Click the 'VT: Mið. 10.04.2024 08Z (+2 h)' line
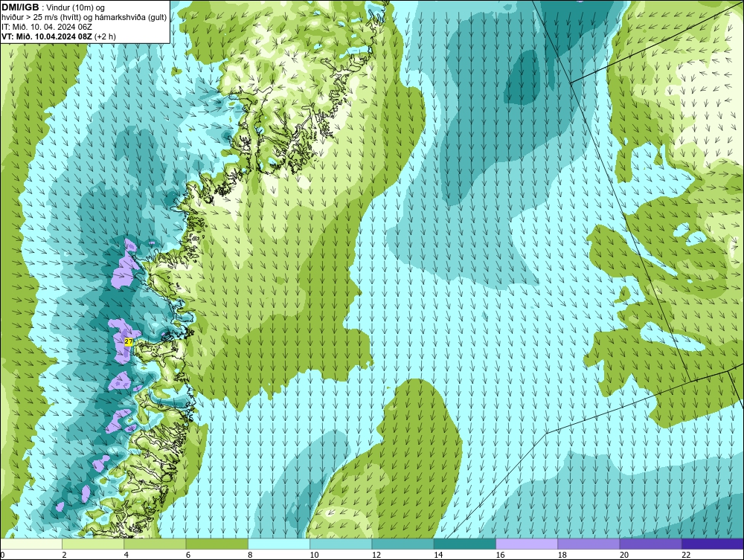 [58, 36]
